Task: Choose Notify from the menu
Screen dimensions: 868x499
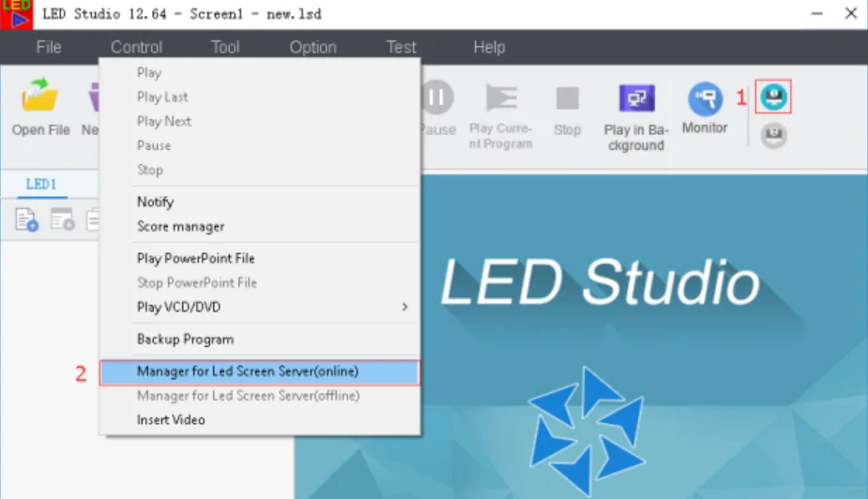Action: pos(260,202)
